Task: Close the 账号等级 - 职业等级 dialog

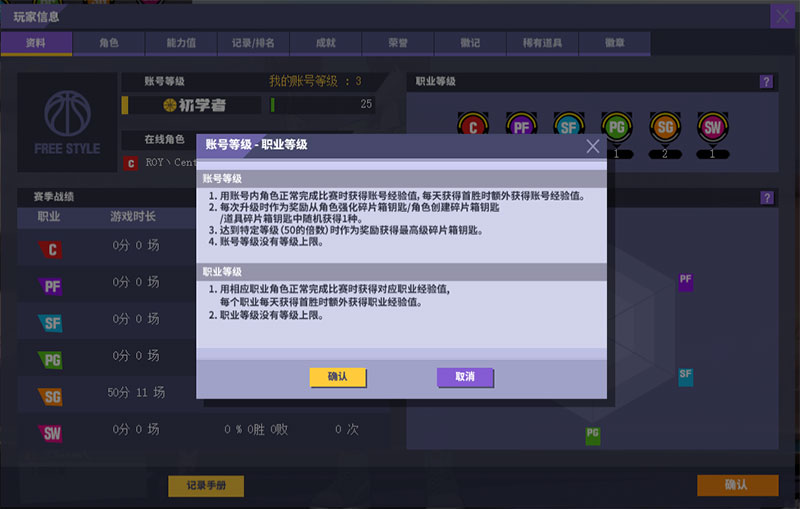Action: [593, 146]
